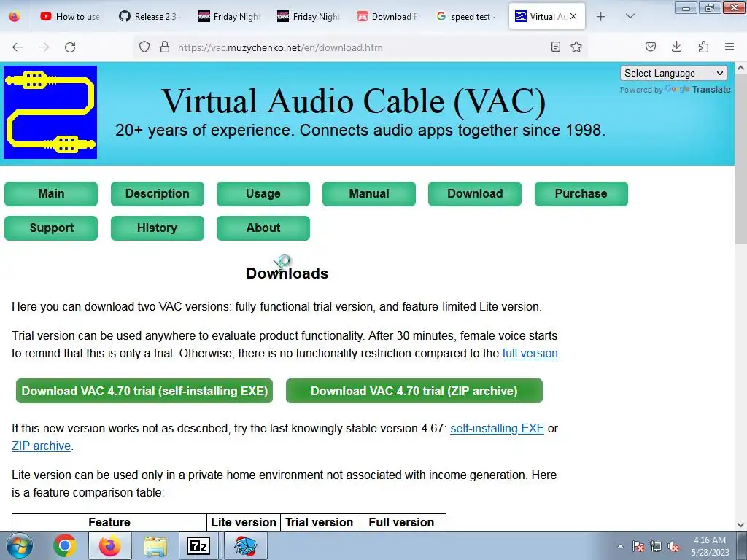Open 7-Zip from the taskbar
Image resolution: width=747 pixels, height=560 pixels.
[198, 545]
